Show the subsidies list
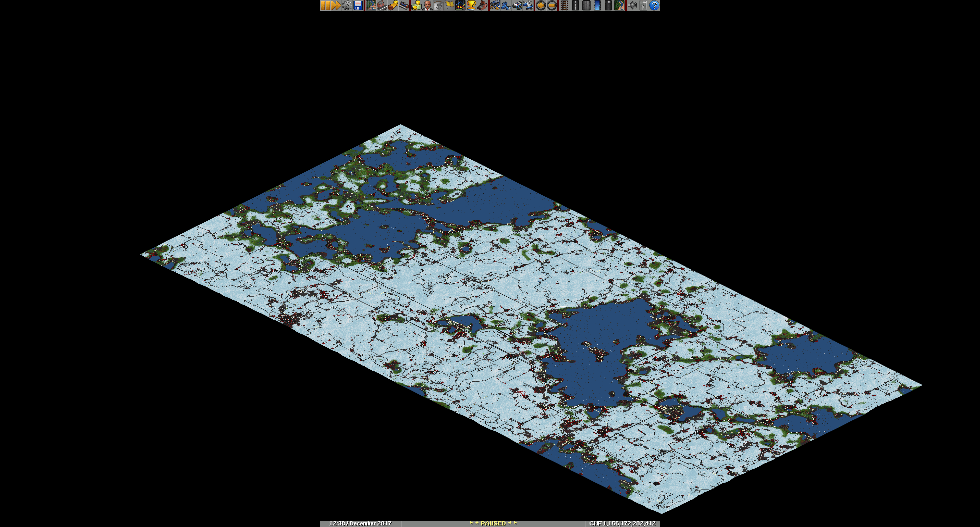 [x=393, y=5]
